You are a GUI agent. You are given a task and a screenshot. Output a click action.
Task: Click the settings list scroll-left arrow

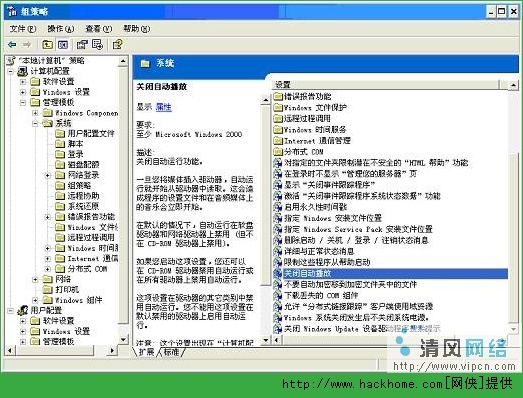[x=277, y=340]
